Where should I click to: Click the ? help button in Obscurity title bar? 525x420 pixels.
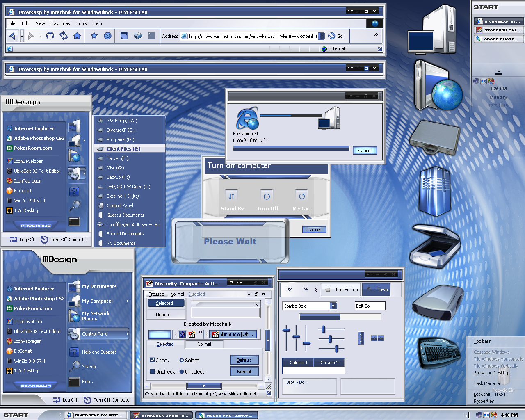[x=231, y=283]
